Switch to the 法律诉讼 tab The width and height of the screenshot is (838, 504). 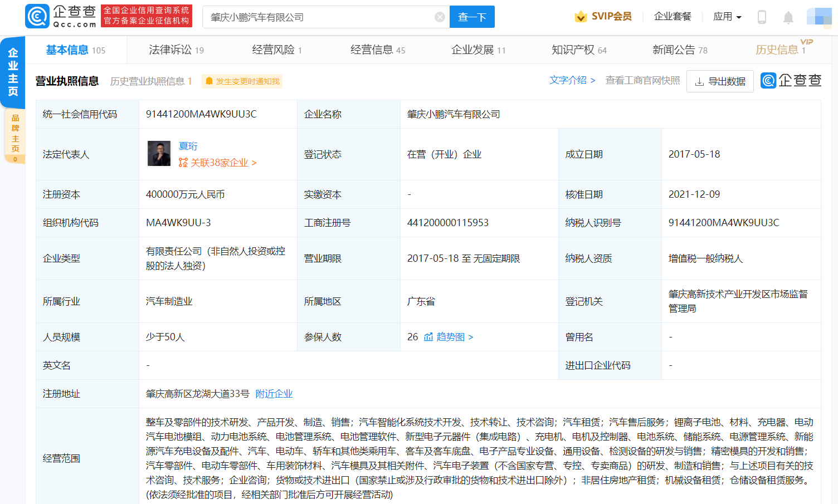(x=176, y=50)
